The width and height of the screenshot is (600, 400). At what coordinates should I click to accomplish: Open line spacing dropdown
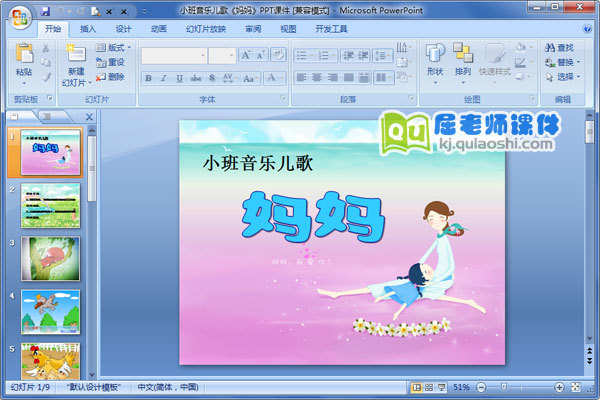(383, 56)
